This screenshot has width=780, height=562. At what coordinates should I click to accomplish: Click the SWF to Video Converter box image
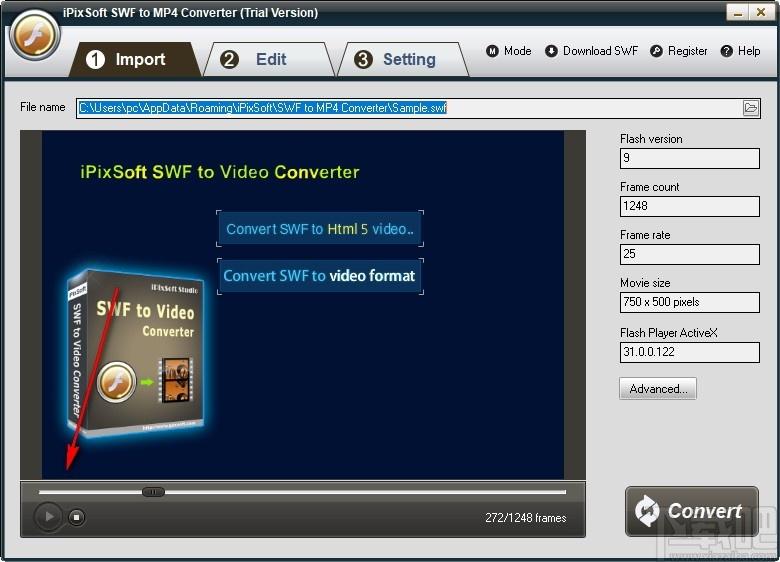coord(135,352)
